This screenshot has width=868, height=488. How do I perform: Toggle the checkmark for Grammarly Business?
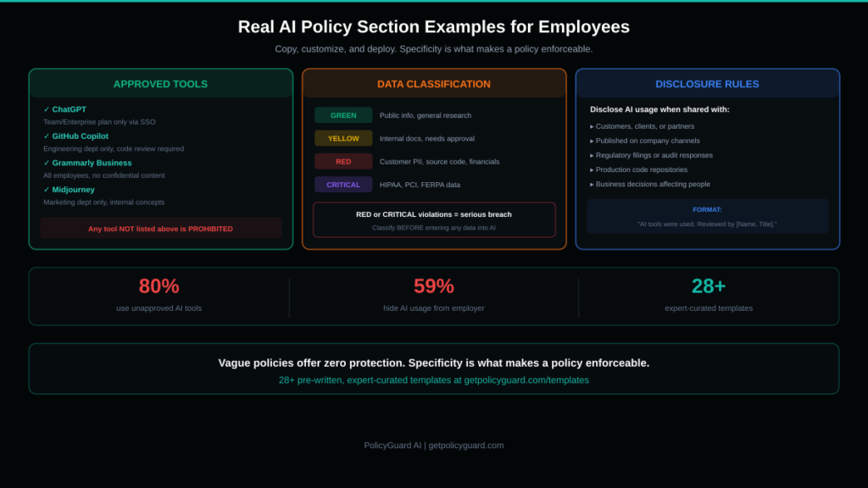pyautogui.click(x=45, y=163)
